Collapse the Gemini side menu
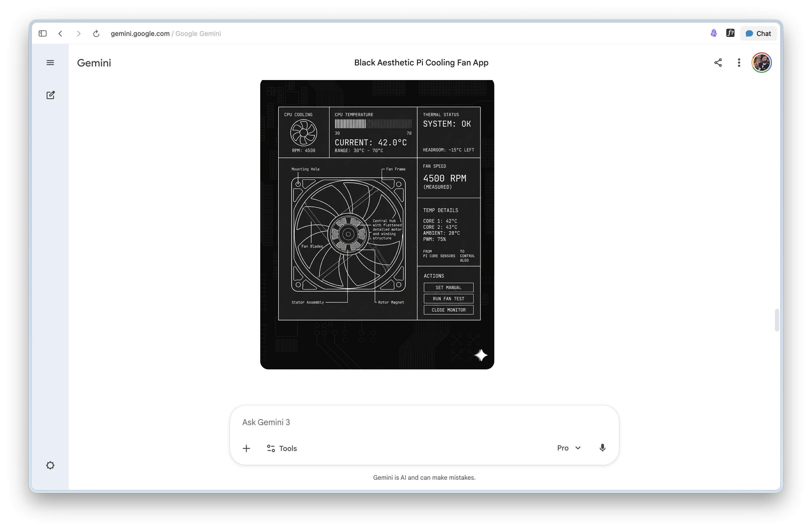812x531 pixels. [x=50, y=63]
